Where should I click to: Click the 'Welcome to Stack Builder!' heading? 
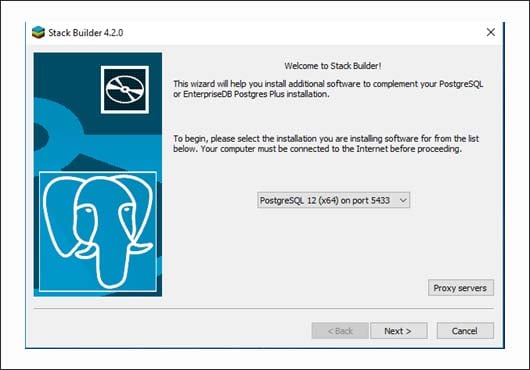point(333,66)
